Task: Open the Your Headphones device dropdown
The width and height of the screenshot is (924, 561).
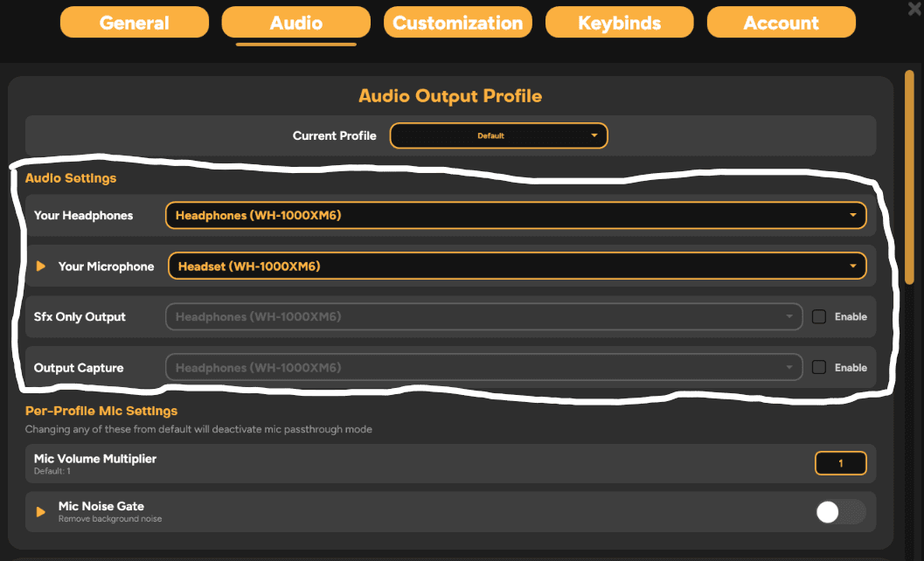Action: [516, 216]
